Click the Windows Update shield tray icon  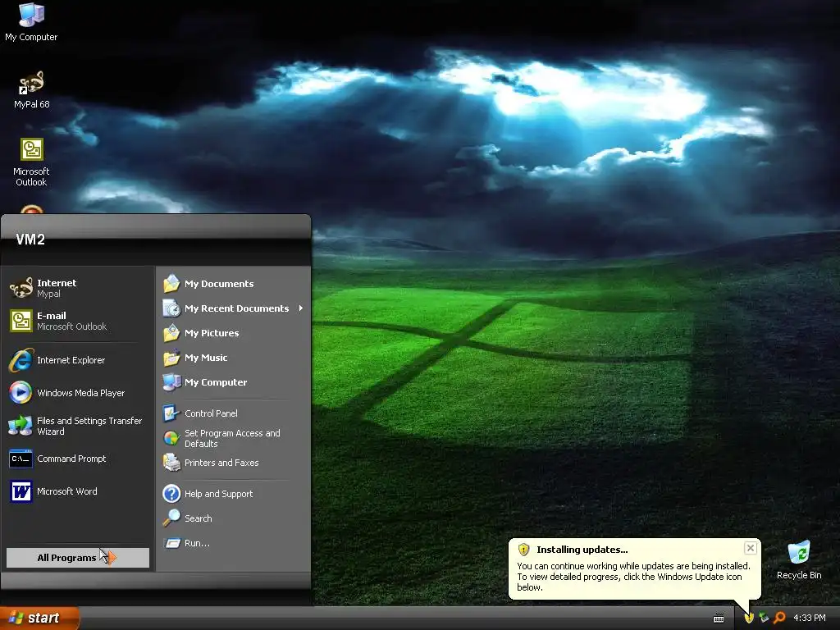point(749,618)
